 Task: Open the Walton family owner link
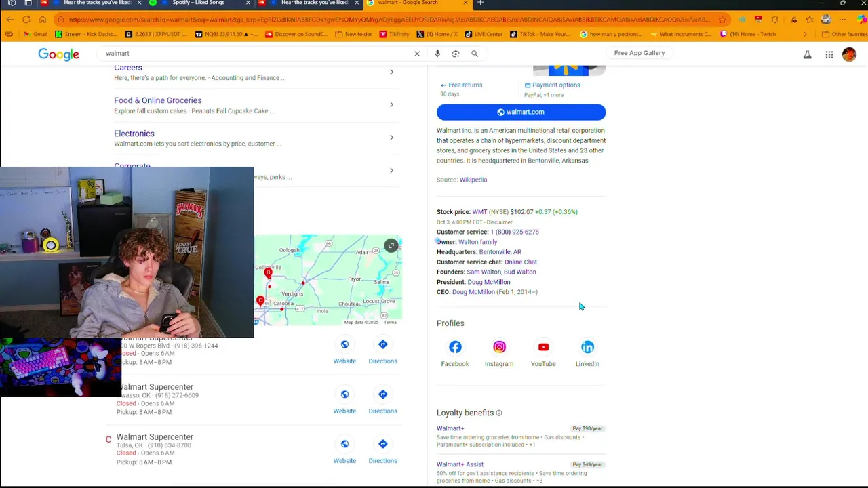(477, 242)
